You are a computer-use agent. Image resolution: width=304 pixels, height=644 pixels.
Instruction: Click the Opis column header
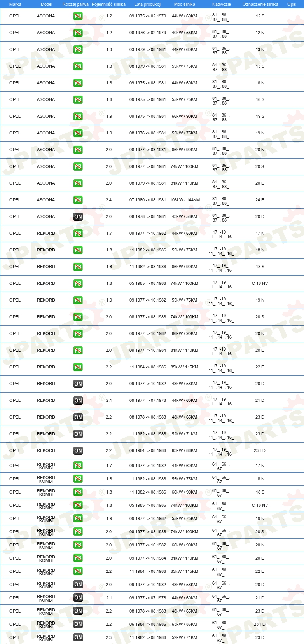(x=292, y=4)
